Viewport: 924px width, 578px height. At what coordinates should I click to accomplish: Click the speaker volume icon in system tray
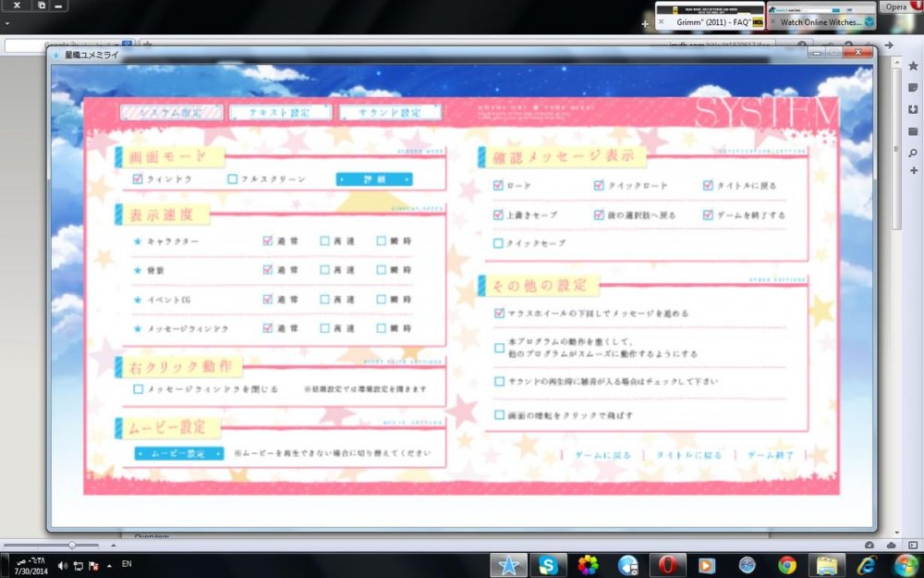coord(62,565)
